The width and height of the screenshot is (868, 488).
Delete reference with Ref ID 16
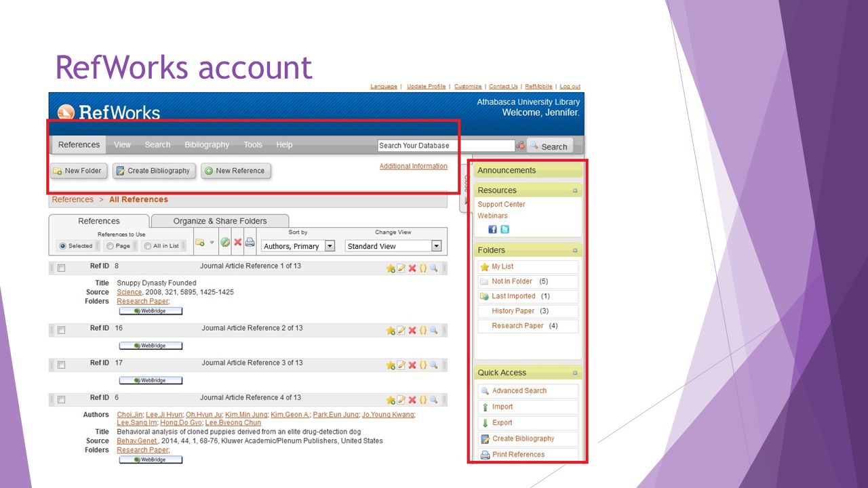tap(412, 330)
